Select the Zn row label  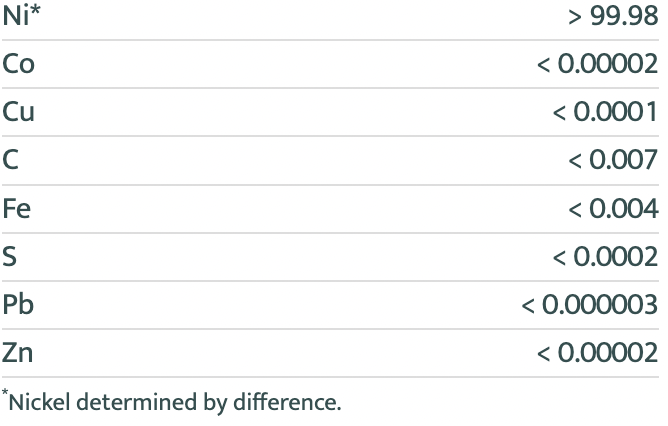(x=19, y=352)
